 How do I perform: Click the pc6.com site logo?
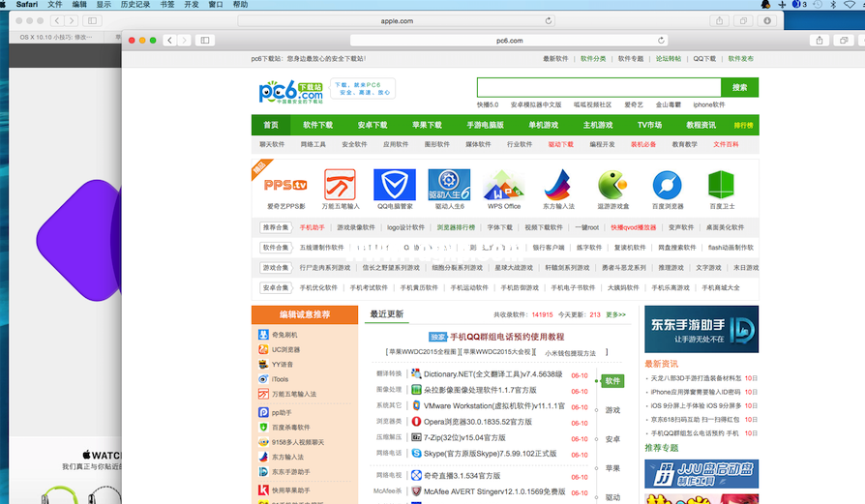(290, 92)
